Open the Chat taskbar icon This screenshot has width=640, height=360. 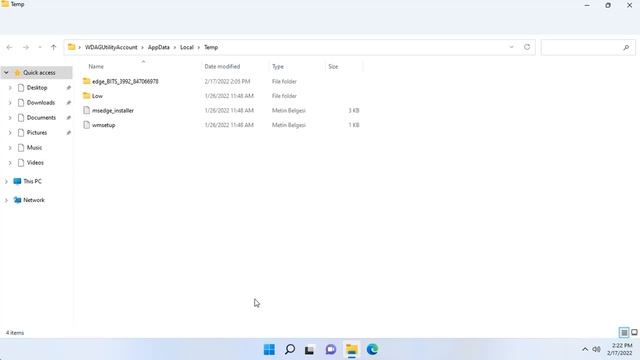[331, 349]
